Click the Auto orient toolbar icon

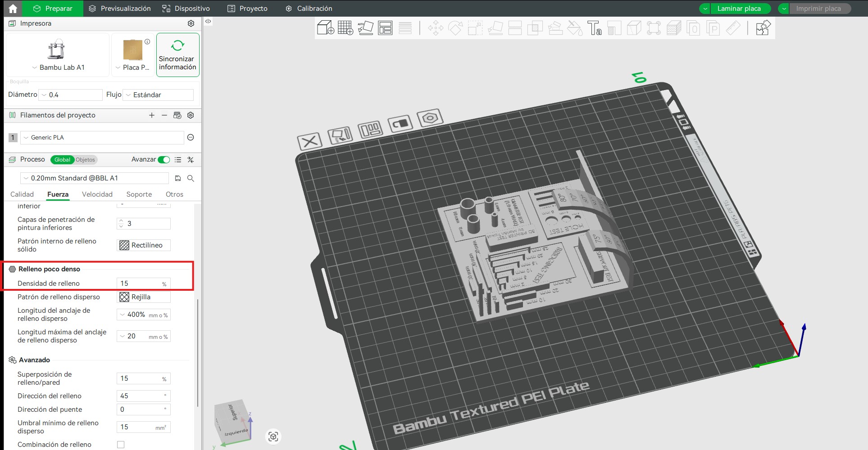point(365,28)
